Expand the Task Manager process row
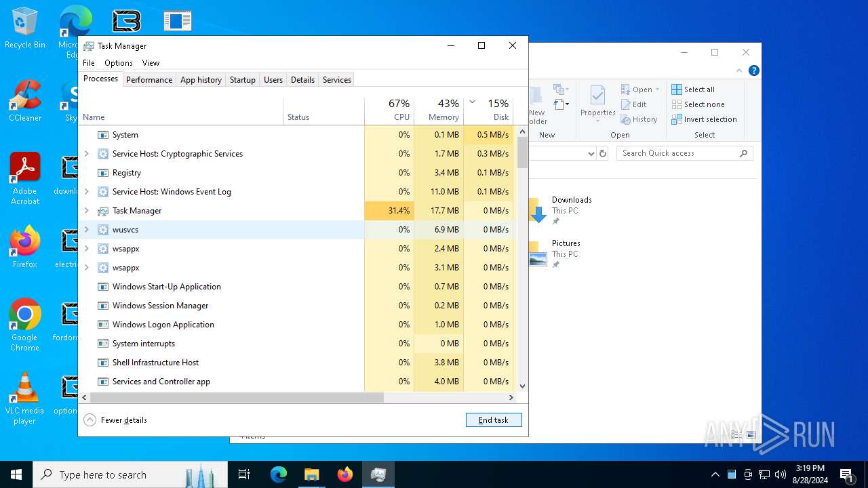 point(86,211)
